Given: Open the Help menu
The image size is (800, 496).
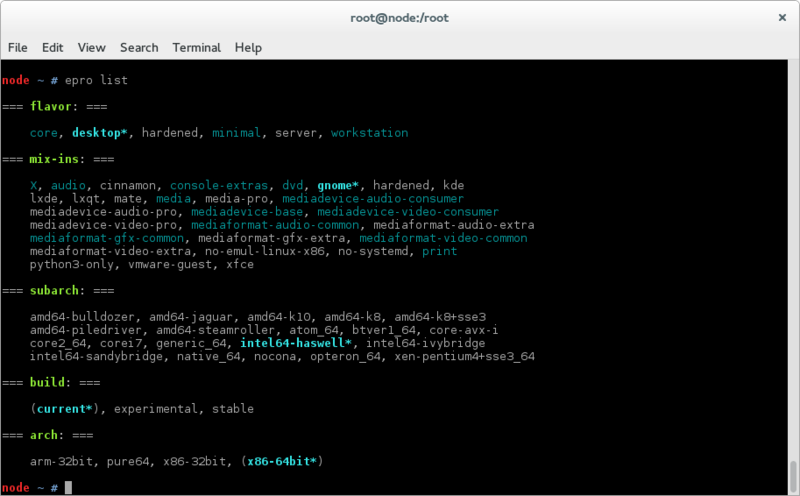Looking at the screenshot, I should 248,47.
